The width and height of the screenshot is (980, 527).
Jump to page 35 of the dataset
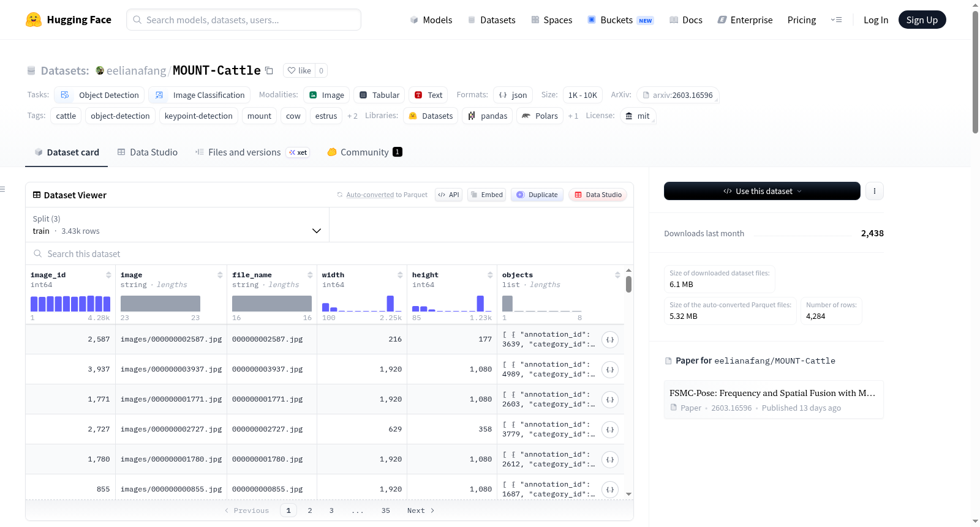[x=386, y=510]
